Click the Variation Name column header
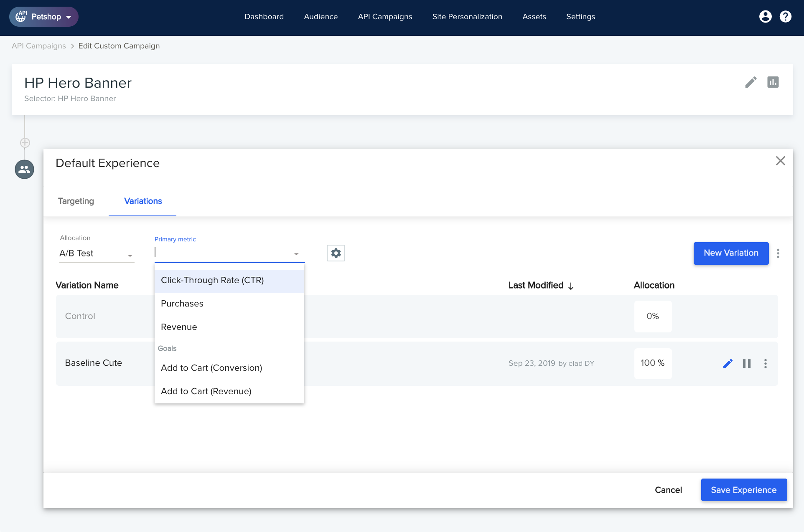The image size is (804, 532). (87, 286)
